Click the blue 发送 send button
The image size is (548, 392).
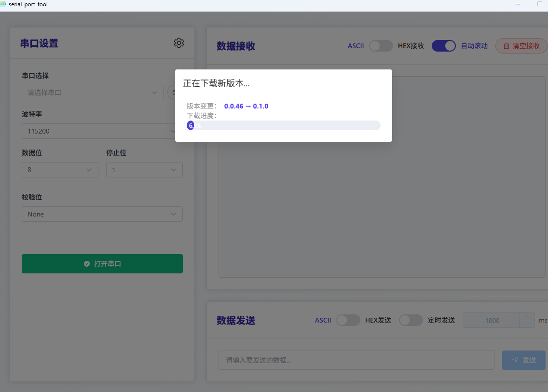click(x=523, y=360)
